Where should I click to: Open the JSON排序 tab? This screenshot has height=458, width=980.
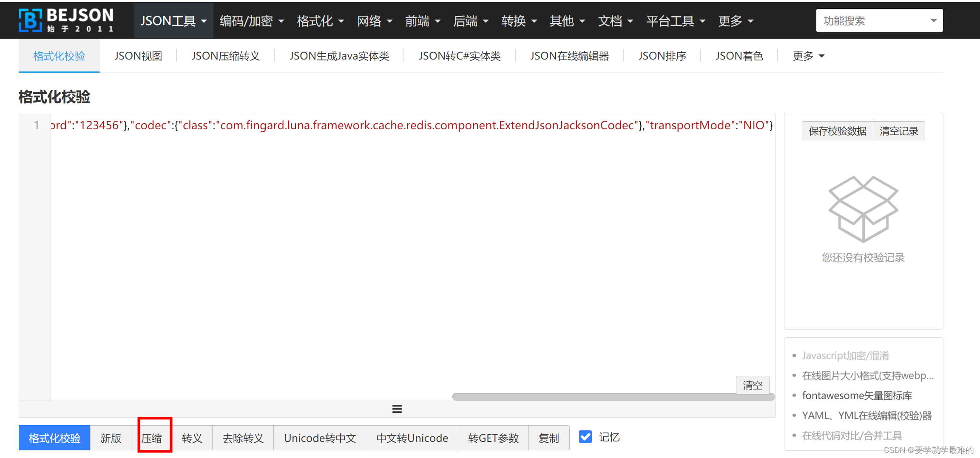[662, 56]
